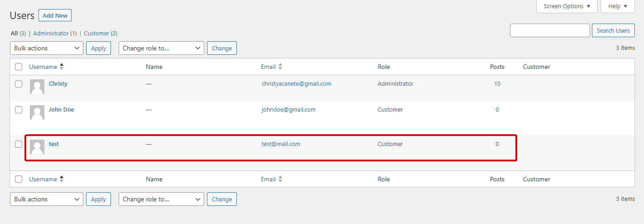Toggle the select-all checkbox in the top header
The height and width of the screenshot is (224, 644).
tap(19, 67)
